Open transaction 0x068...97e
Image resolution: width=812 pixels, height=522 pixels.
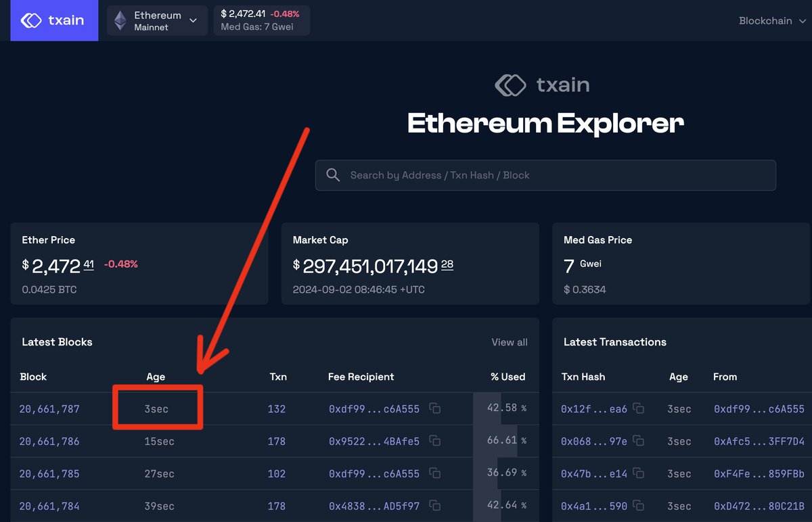tap(594, 442)
